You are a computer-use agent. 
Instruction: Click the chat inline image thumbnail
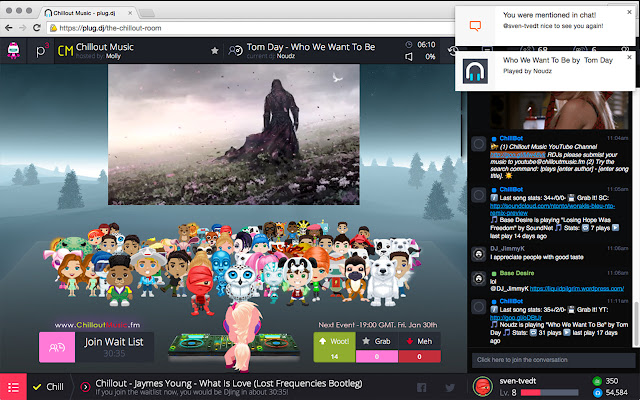[x=559, y=110]
